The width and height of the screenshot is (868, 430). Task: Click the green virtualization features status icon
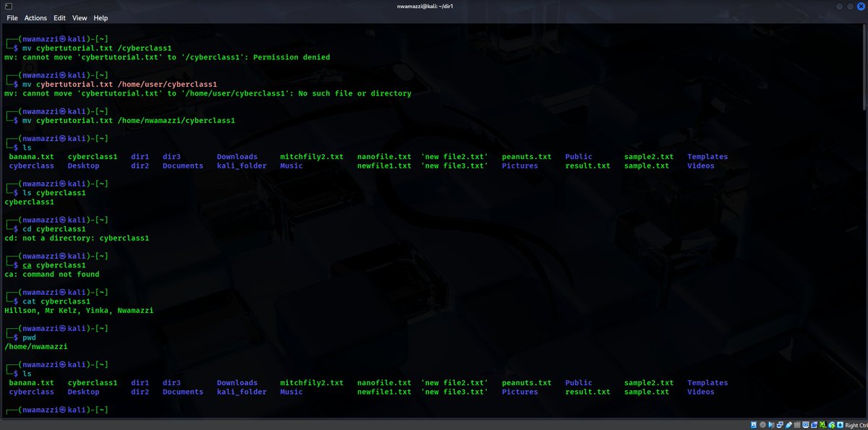point(822,425)
